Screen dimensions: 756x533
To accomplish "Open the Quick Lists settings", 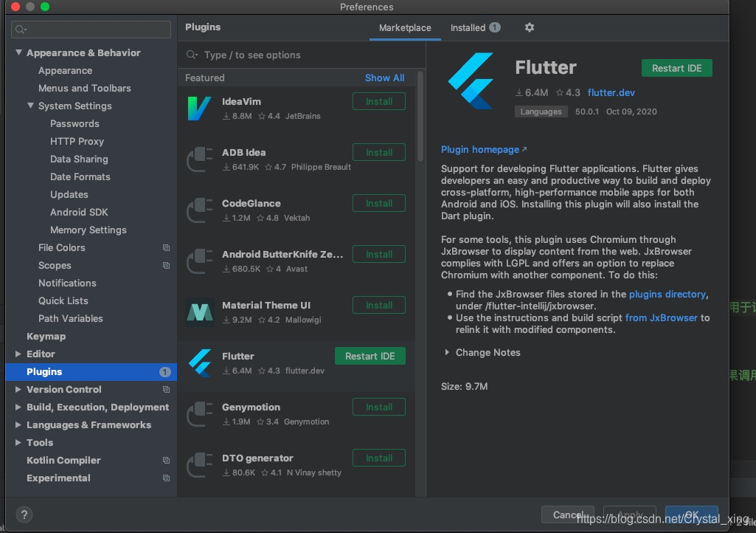I will (63, 300).
